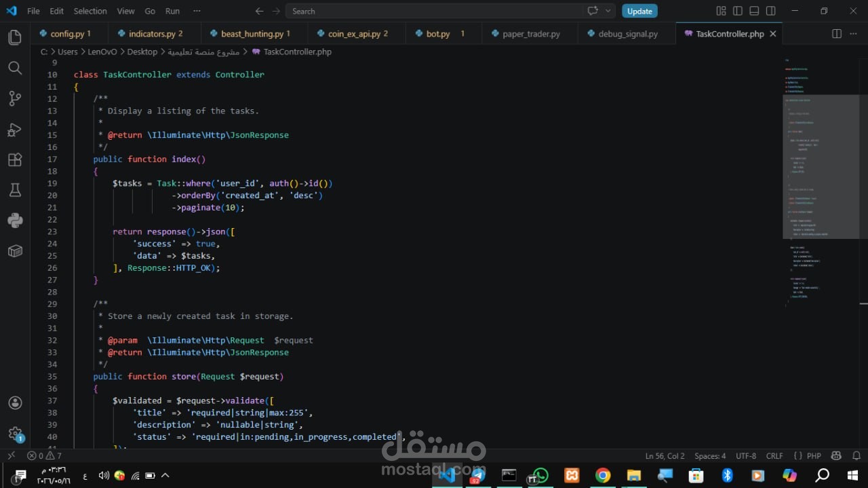
Task: Click the remote window status bar icon
Action: tap(11, 456)
